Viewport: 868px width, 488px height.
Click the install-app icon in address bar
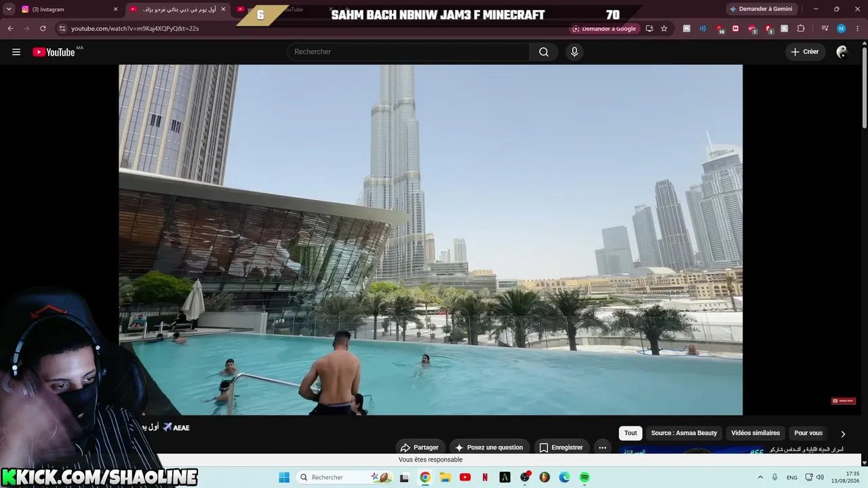[649, 28]
